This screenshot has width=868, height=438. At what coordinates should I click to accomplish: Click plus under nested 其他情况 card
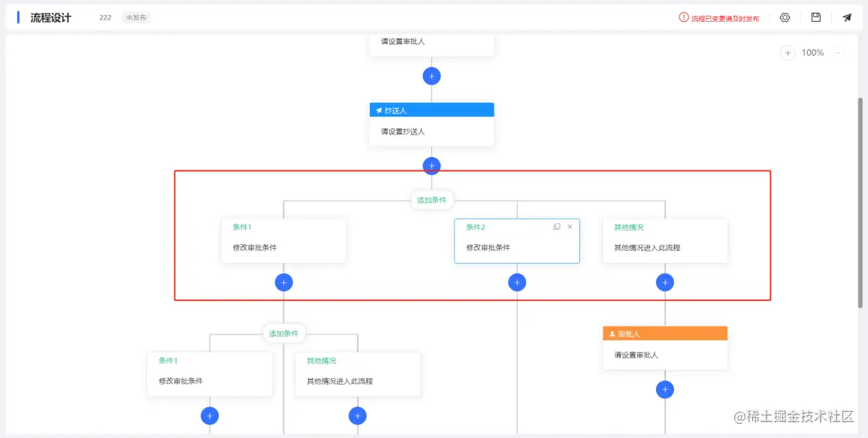tap(358, 415)
